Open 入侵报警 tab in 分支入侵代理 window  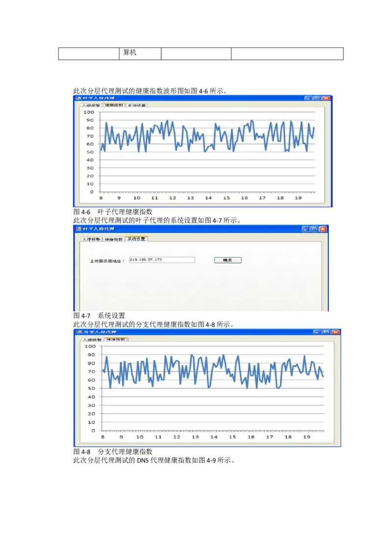pyautogui.click(x=92, y=339)
